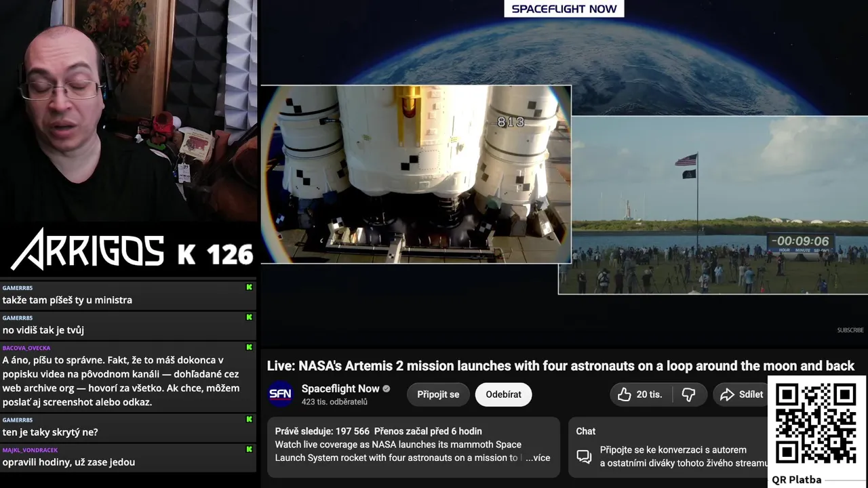Click the 'Watch live coverage as NASA launches' description

tap(398, 451)
